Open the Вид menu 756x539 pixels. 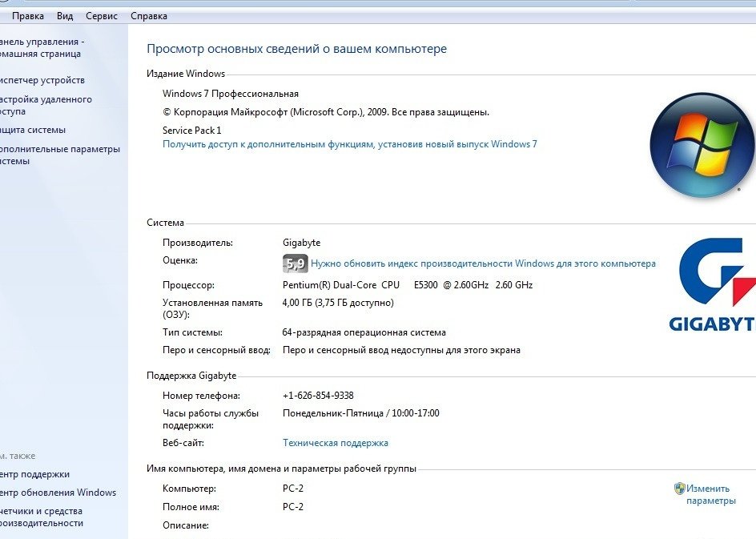coord(65,16)
